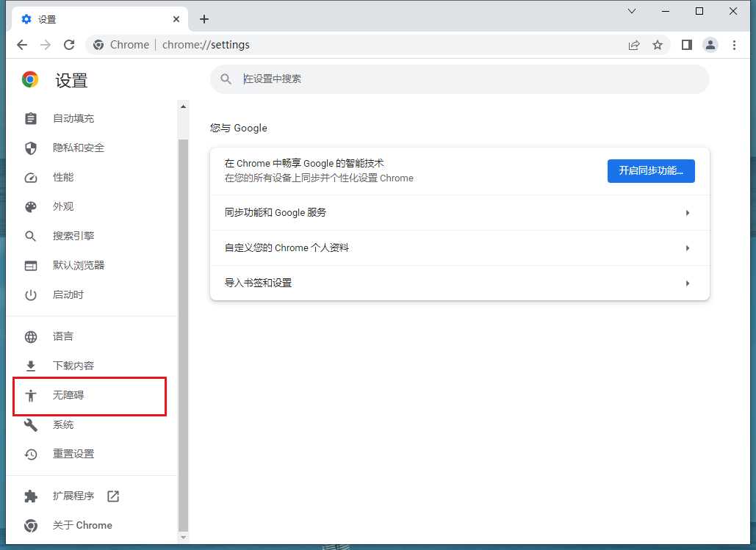
Task: Click the 外观 palette icon
Action: point(31,207)
